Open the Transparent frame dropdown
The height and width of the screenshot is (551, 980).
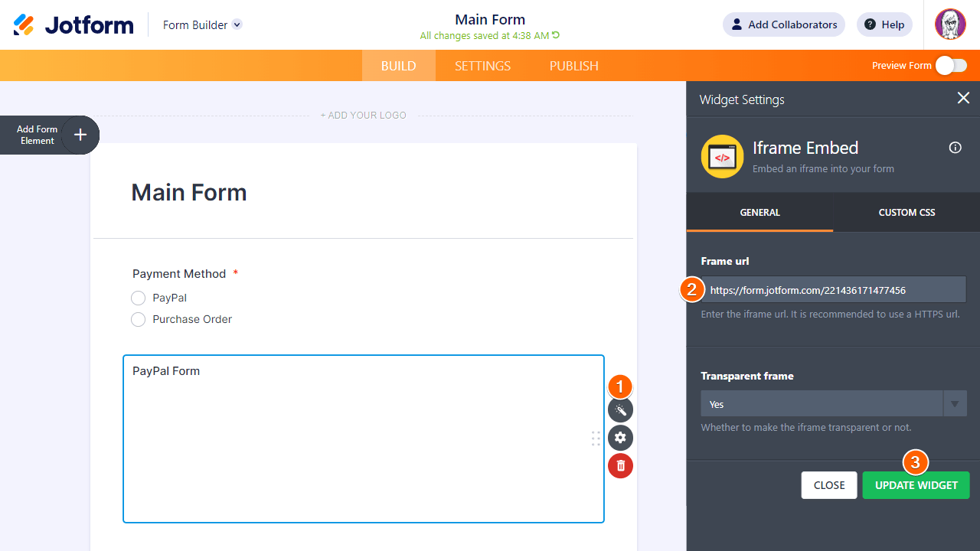point(834,403)
